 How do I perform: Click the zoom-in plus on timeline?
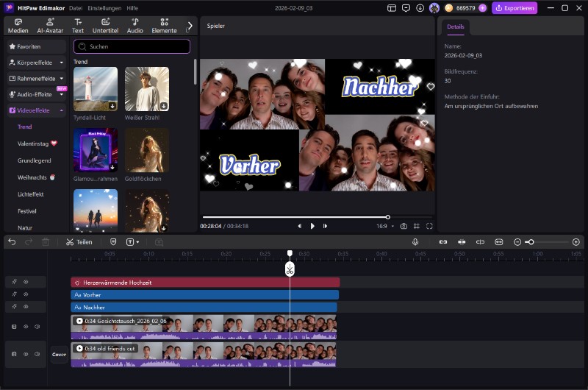[576, 241]
